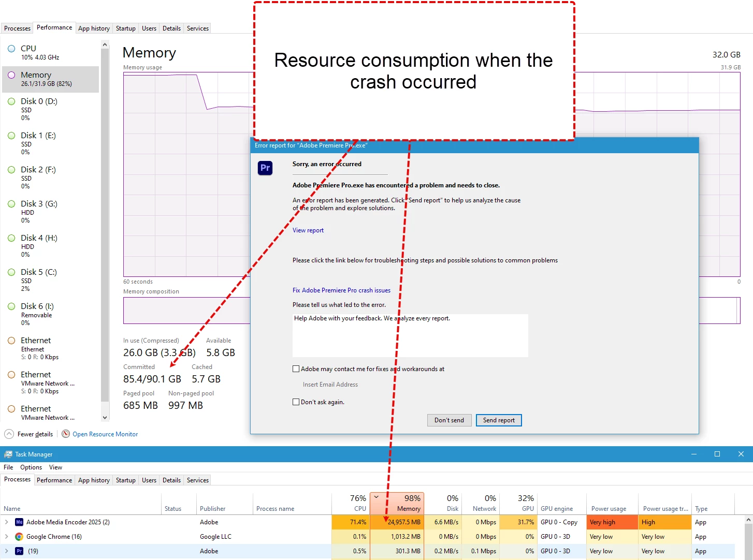Screen dimensions: 753x560
Task: Click the sort arrow above Memory column
Action: click(376, 497)
